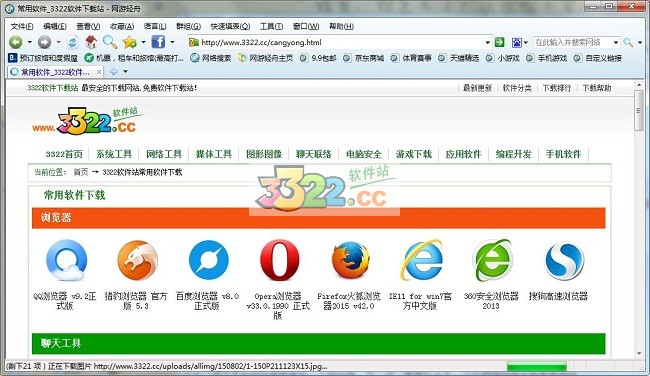Image resolution: width=650 pixels, height=376 pixels.
Task: Click the magnifier icon right of search box
Action: 628,42
